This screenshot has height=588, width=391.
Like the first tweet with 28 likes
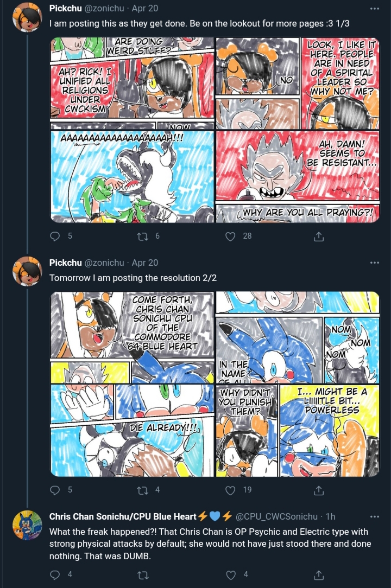[x=230, y=236]
